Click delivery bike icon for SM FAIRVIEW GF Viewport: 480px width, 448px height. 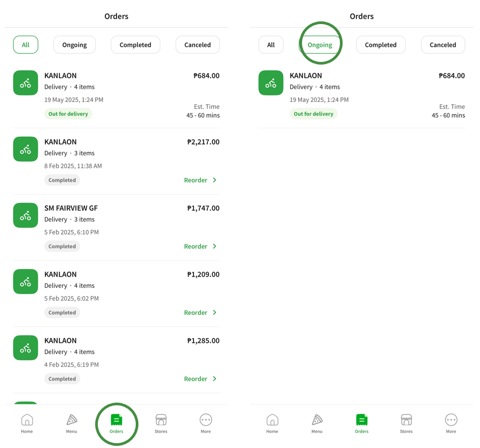pos(26,215)
